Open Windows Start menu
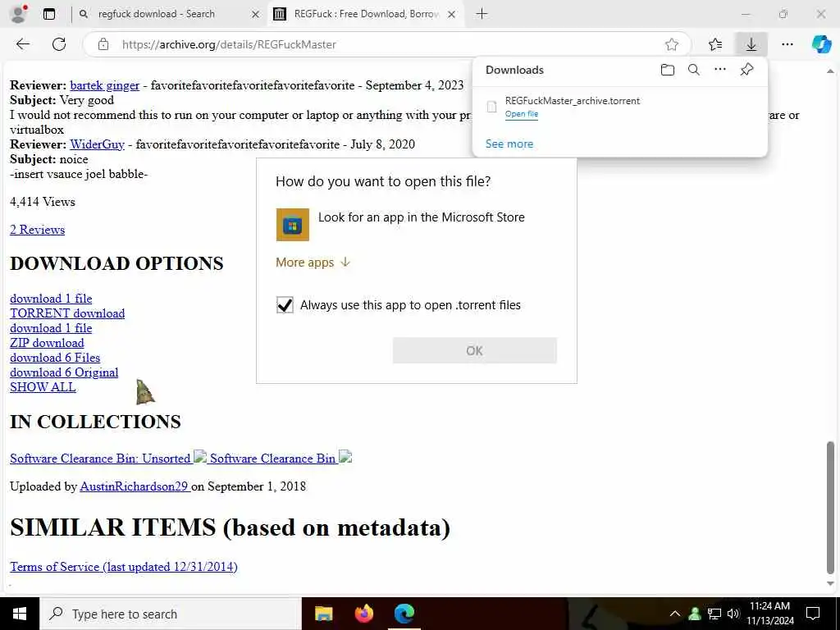This screenshot has height=630, width=840. pyautogui.click(x=20, y=614)
